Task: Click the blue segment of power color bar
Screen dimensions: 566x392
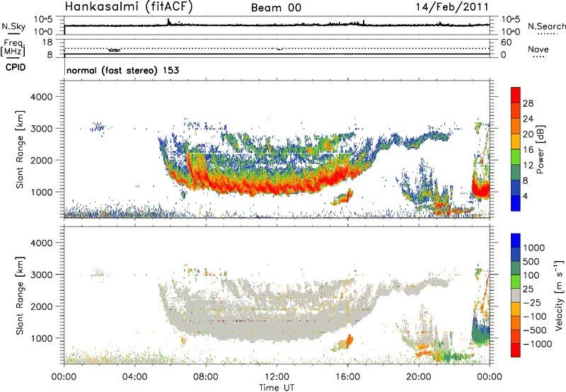Action: pos(516,203)
